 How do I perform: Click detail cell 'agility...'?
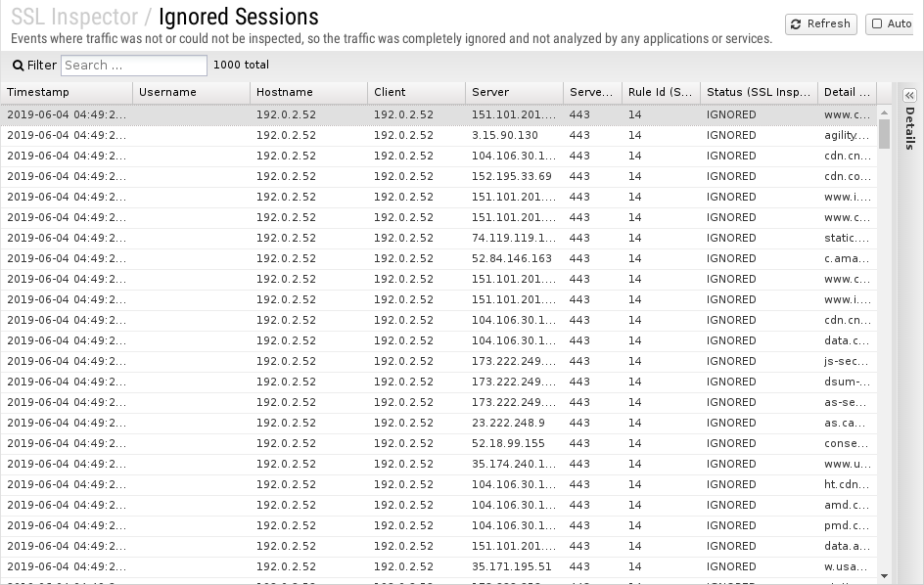point(847,136)
